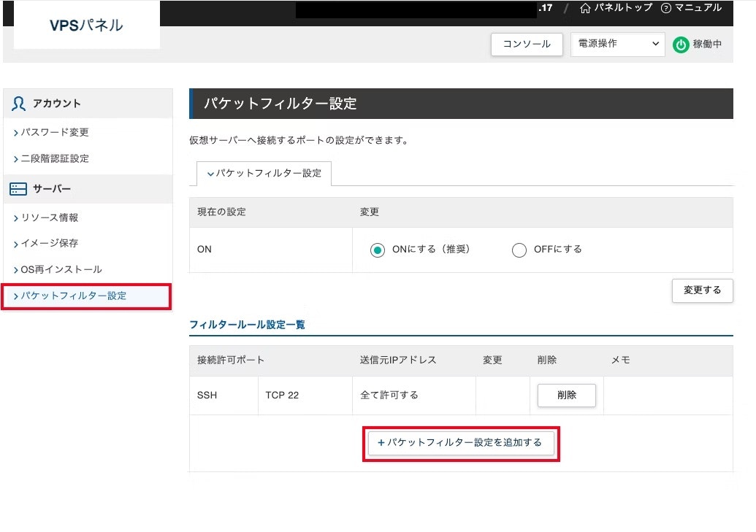Click the 変更する button
The width and height of the screenshot is (756, 532).
(x=701, y=290)
